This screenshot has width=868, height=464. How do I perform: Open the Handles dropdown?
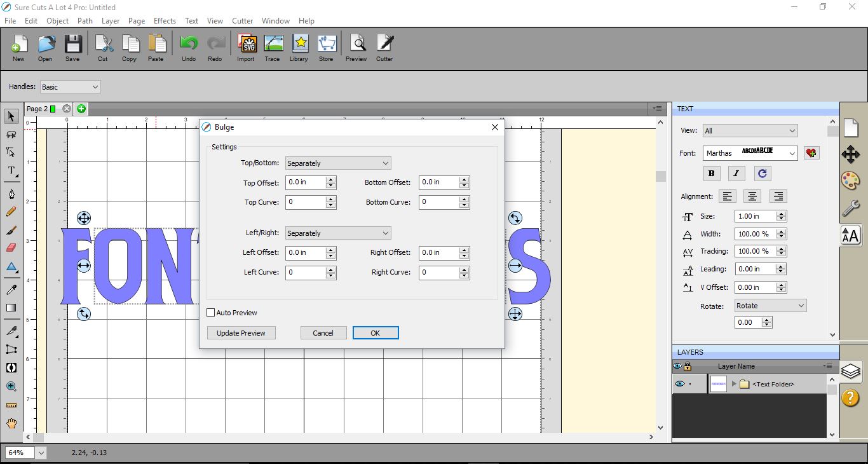click(x=70, y=87)
